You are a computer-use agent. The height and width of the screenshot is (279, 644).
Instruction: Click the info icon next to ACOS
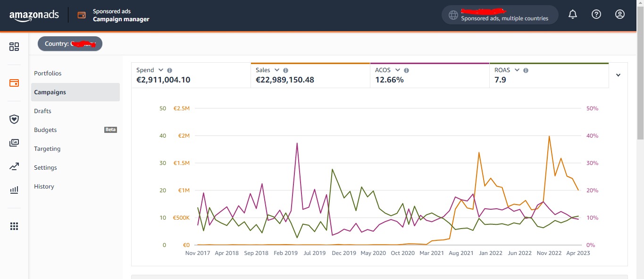tap(406, 70)
